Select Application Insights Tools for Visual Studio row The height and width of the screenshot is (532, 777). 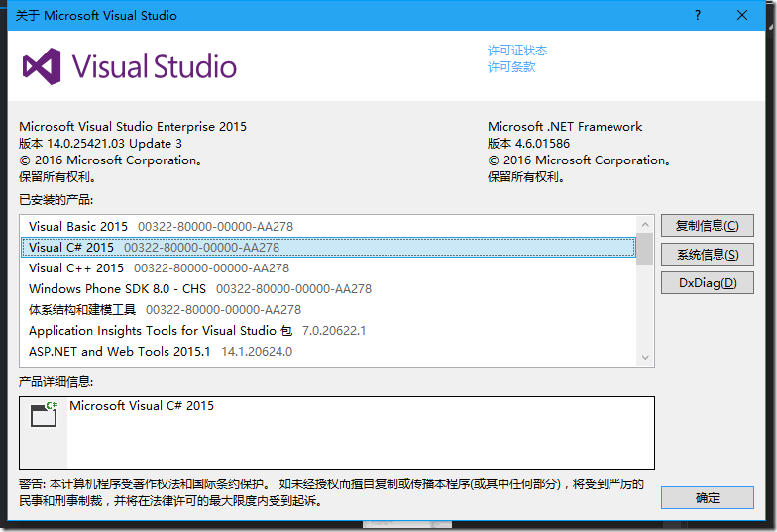[328, 331]
